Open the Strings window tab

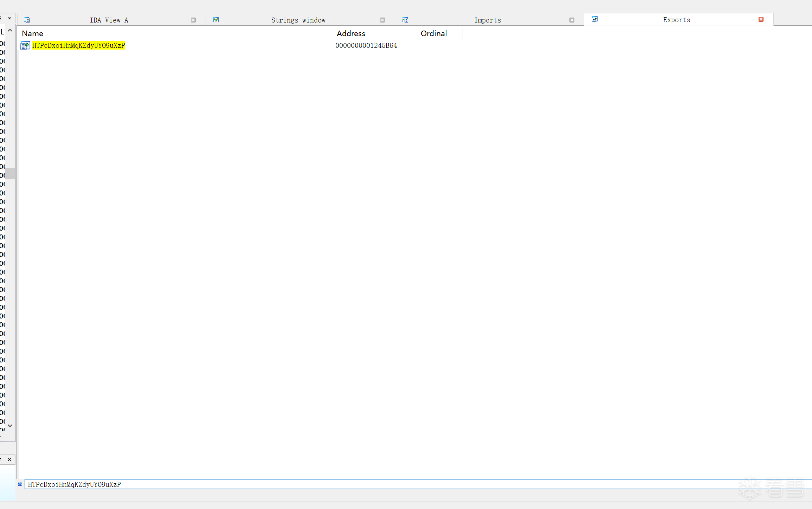click(x=298, y=20)
